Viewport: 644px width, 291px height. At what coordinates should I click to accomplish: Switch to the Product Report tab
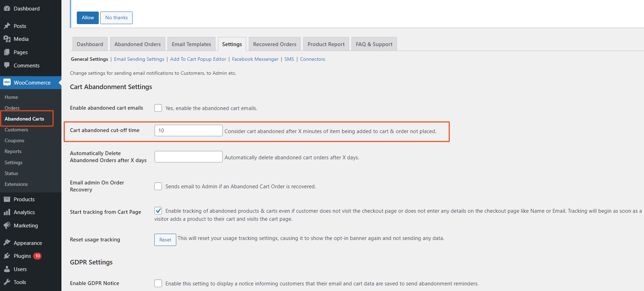pos(326,44)
